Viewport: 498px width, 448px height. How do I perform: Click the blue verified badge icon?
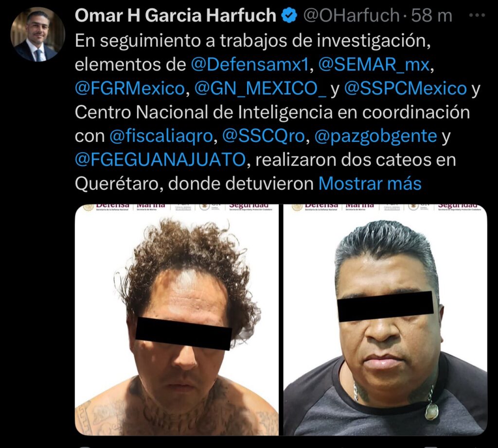tap(289, 16)
